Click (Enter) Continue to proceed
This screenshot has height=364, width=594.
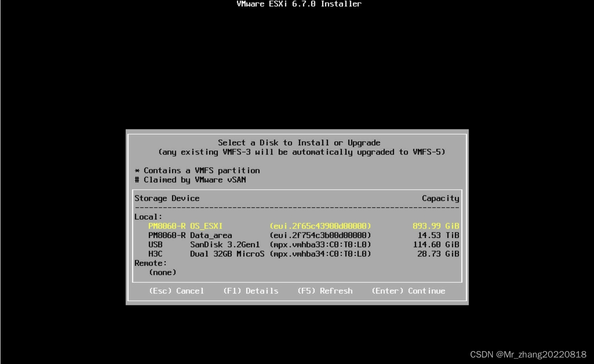click(x=409, y=291)
